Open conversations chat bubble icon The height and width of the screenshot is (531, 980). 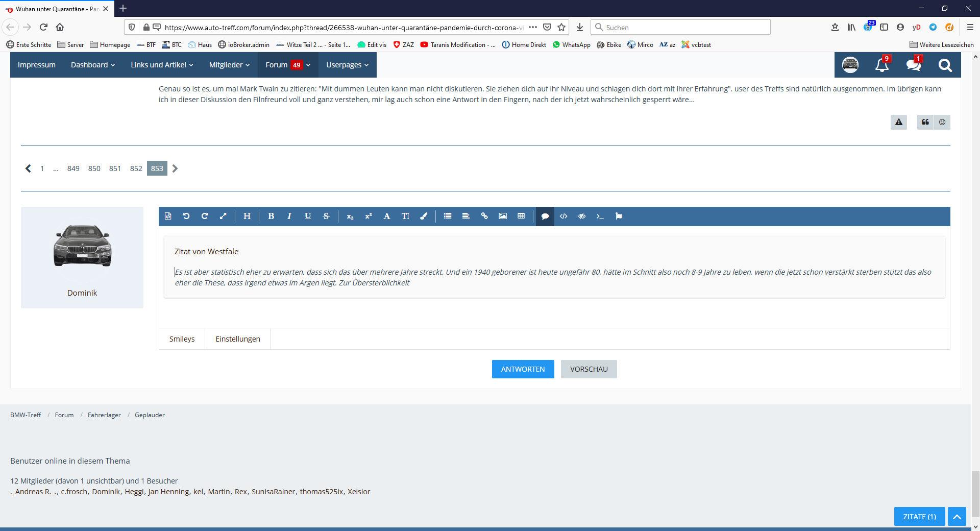914,65
